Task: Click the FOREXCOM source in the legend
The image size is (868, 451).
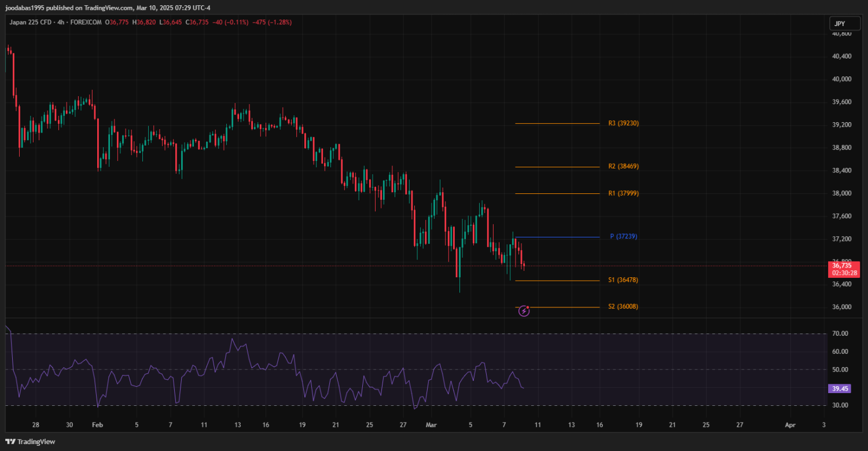Action: pos(86,23)
